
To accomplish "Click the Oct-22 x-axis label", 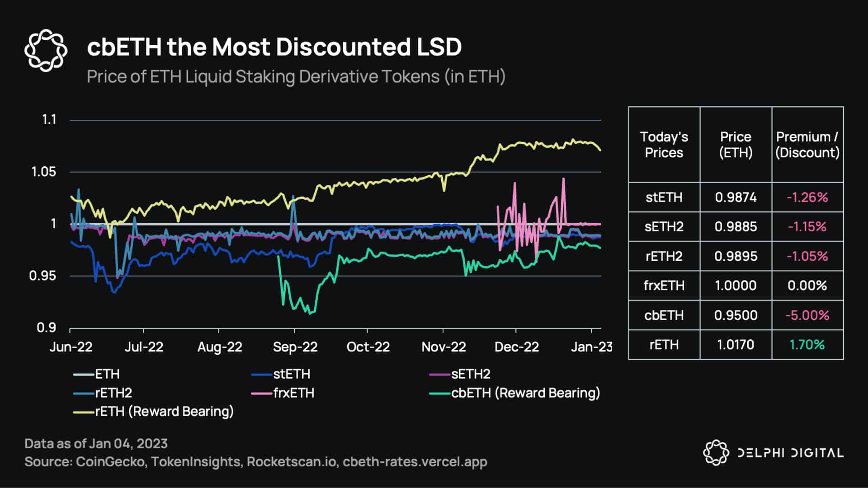I will tap(368, 347).
